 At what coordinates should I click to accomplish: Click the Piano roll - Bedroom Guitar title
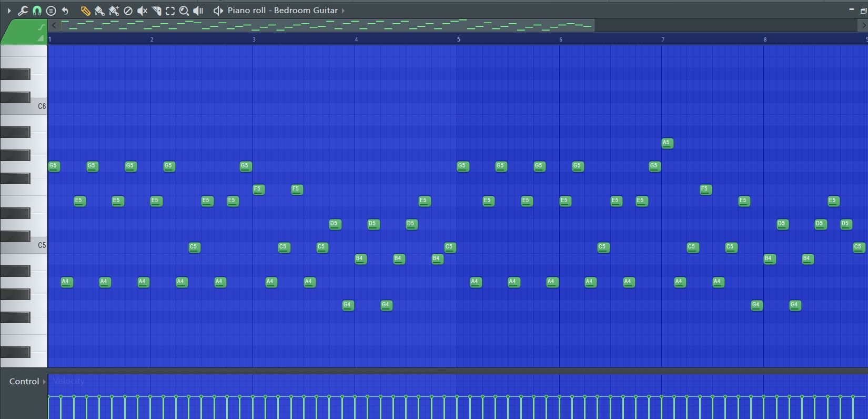(282, 11)
